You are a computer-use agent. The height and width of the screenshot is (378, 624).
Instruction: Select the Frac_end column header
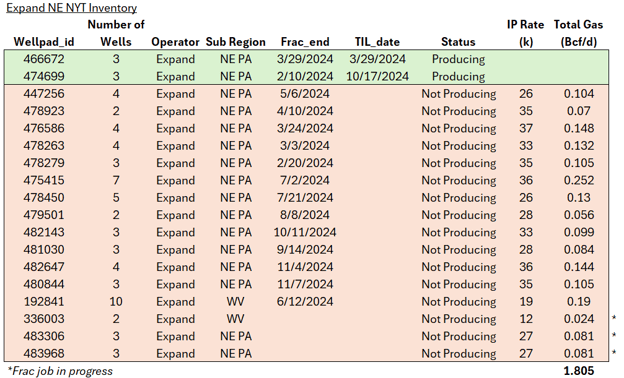(305, 42)
